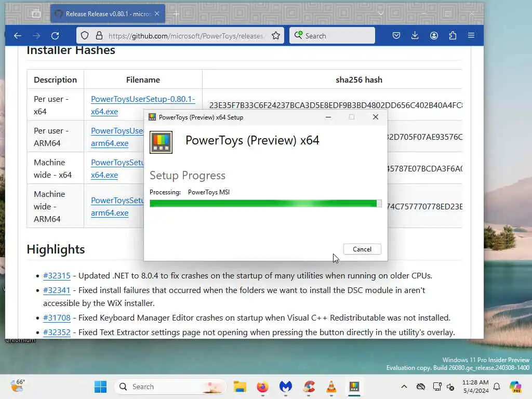Click the muted volume tray icon

[450, 387]
